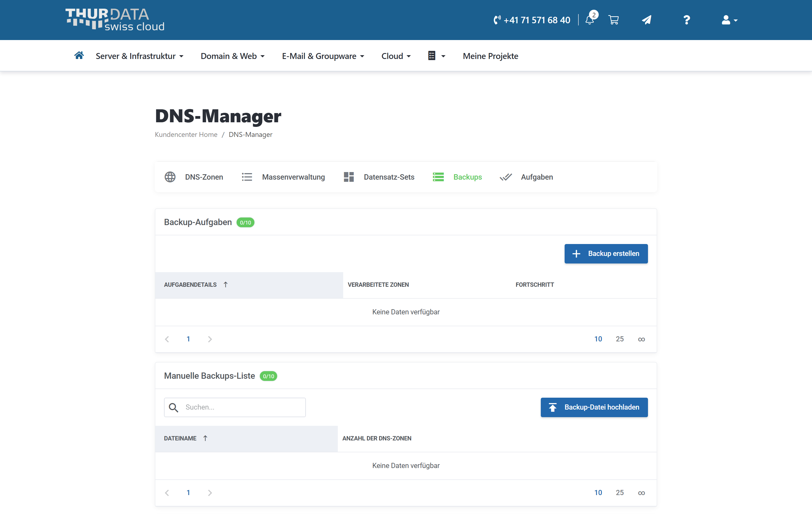Switch to the Datensatz-Sets tab
This screenshot has height=514, width=812.
coord(379,177)
